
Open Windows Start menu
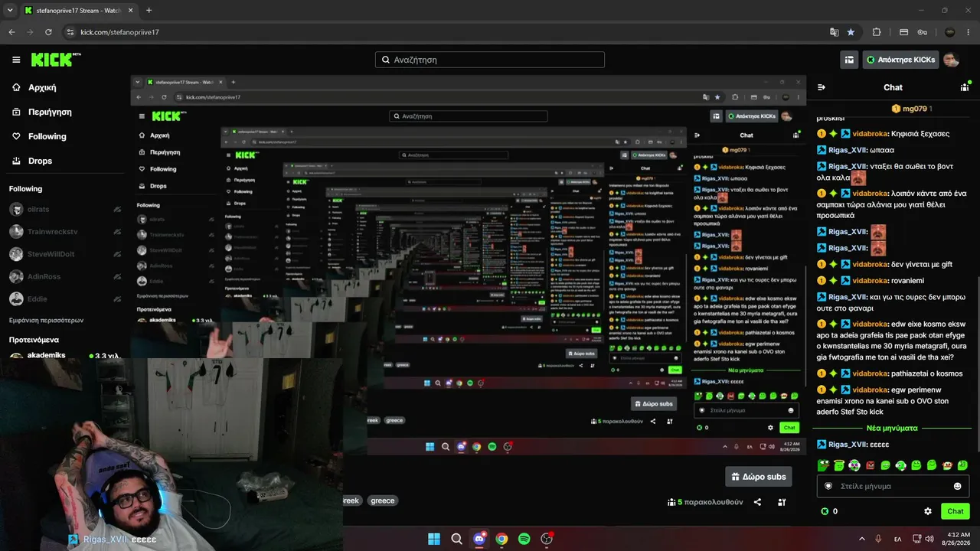(434, 539)
